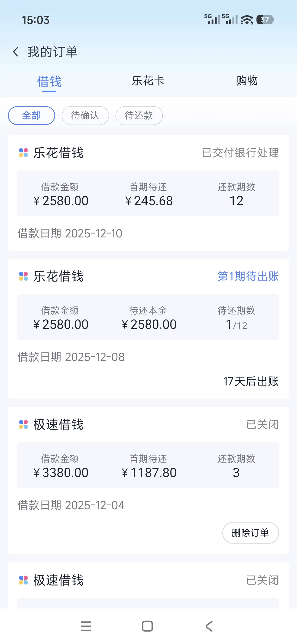Screen dimensions: 297x644
Task: Tap the logo icon of second 乐花借钱 order
Action: (23, 276)
